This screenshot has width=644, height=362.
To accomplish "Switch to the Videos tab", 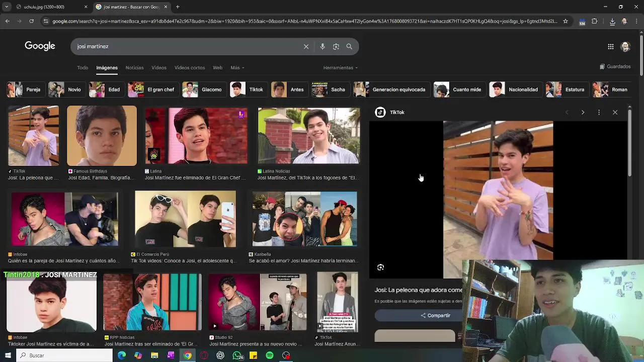I will tap(159, 67).
